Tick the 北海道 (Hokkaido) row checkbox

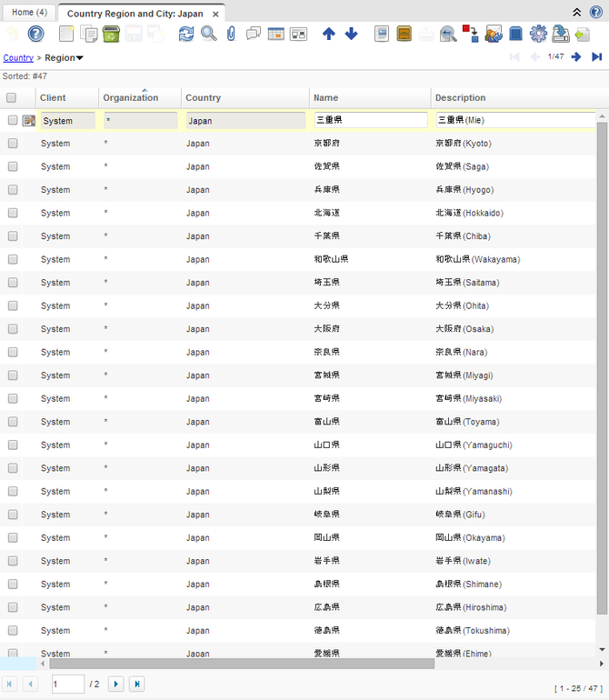[x=13, y=213]
